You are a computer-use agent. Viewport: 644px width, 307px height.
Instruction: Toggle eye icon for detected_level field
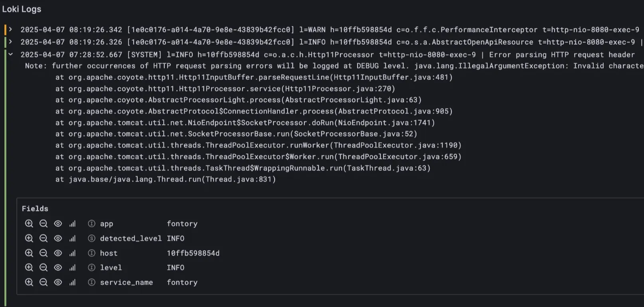[x=58, y=238]
